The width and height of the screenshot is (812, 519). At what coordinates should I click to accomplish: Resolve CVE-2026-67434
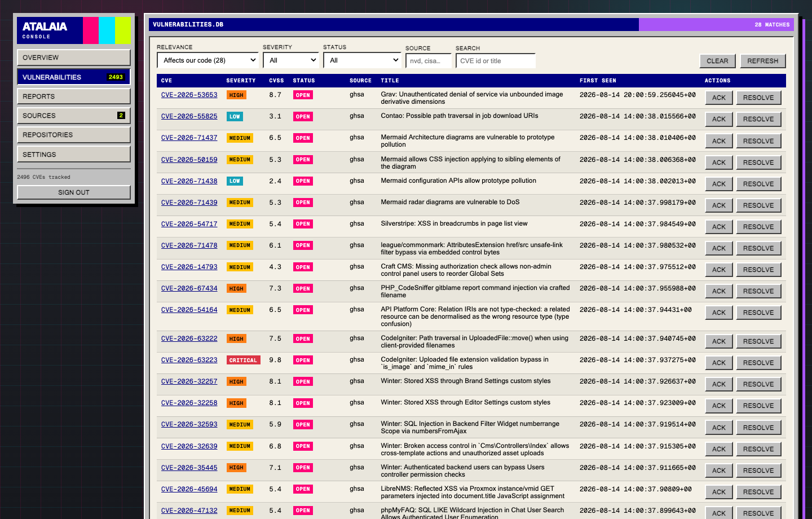click(758, 291)
